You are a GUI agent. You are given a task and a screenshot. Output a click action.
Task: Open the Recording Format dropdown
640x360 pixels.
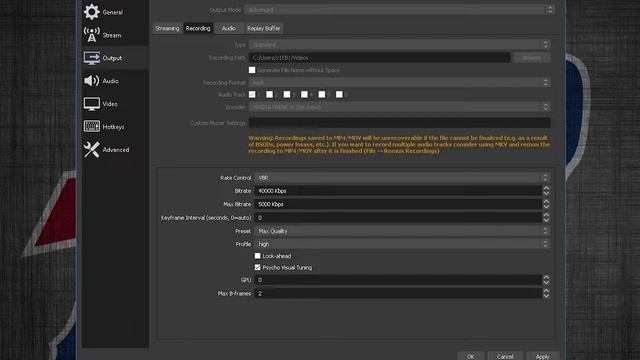click(400, 82)
